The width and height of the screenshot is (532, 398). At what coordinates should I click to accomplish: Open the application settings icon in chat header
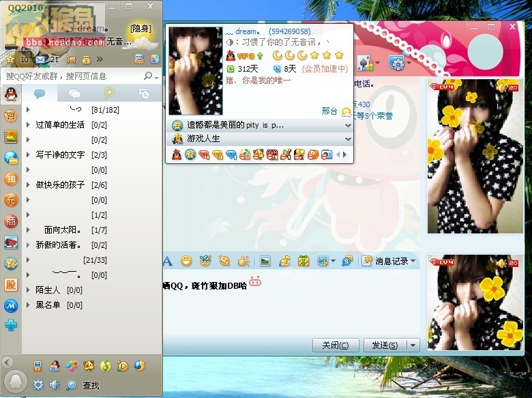tap(396, 63)
